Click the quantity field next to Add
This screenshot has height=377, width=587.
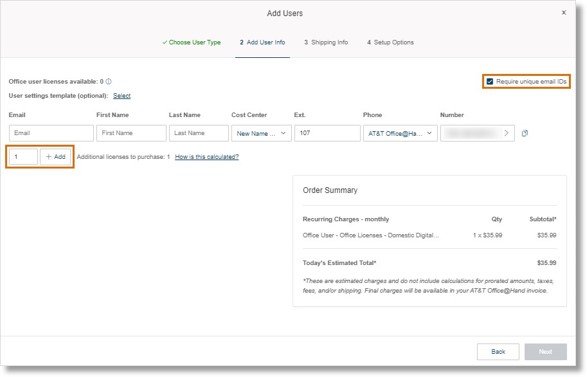coord(23,157)
